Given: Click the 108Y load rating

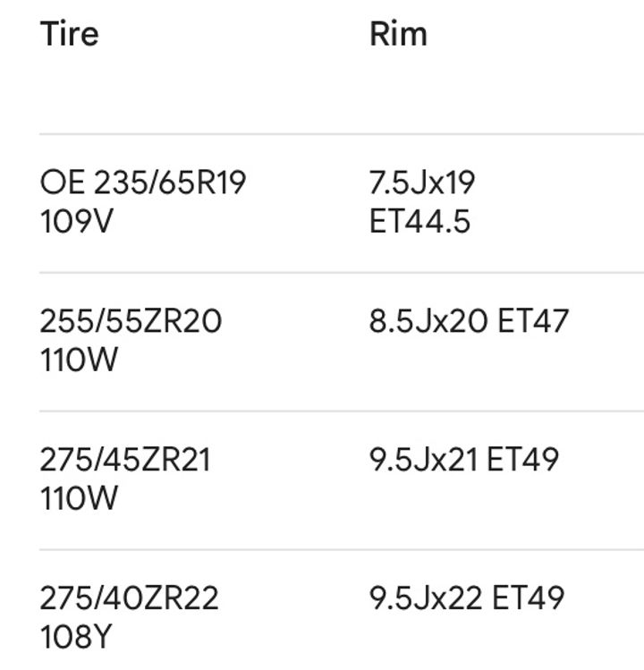Looking at the screenshot, I should [76, 637].
